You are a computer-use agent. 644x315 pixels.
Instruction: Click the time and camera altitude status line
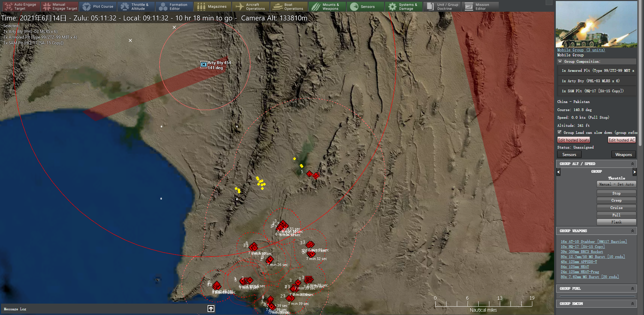click(x=154, y=18)
